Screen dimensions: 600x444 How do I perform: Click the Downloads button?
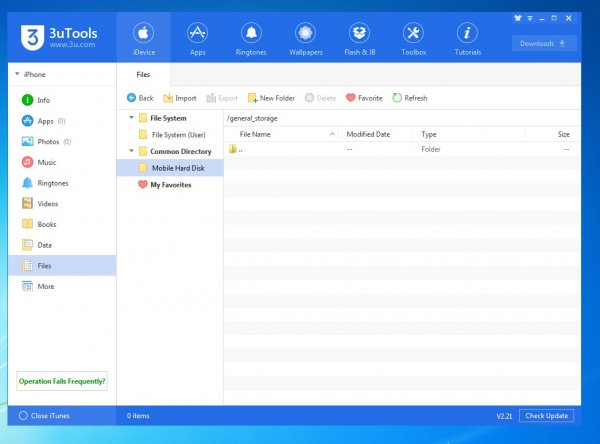coord(544,43)
